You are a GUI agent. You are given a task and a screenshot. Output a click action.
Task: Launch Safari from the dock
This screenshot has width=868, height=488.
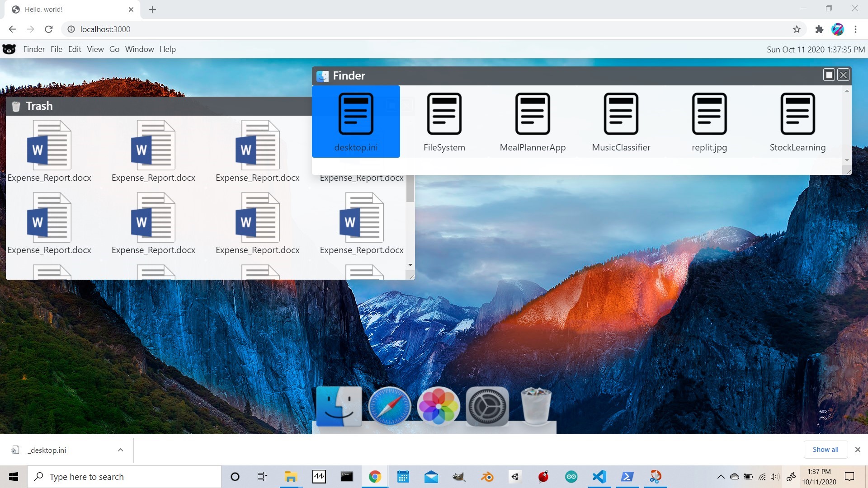(389, 406)
